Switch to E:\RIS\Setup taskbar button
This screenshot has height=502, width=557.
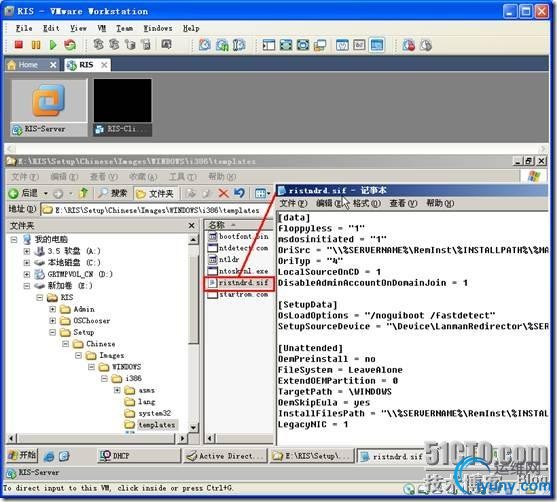[x=312, y=455]
